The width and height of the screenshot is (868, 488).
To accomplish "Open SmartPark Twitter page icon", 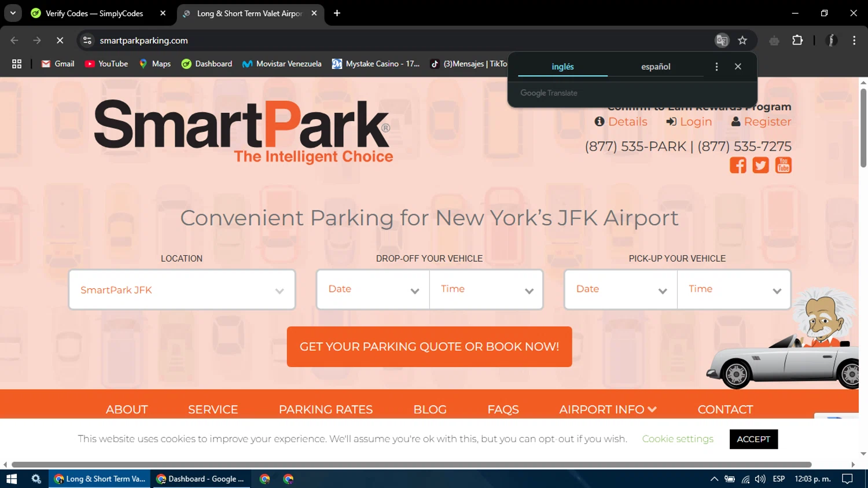I will [x=760, y=165].
